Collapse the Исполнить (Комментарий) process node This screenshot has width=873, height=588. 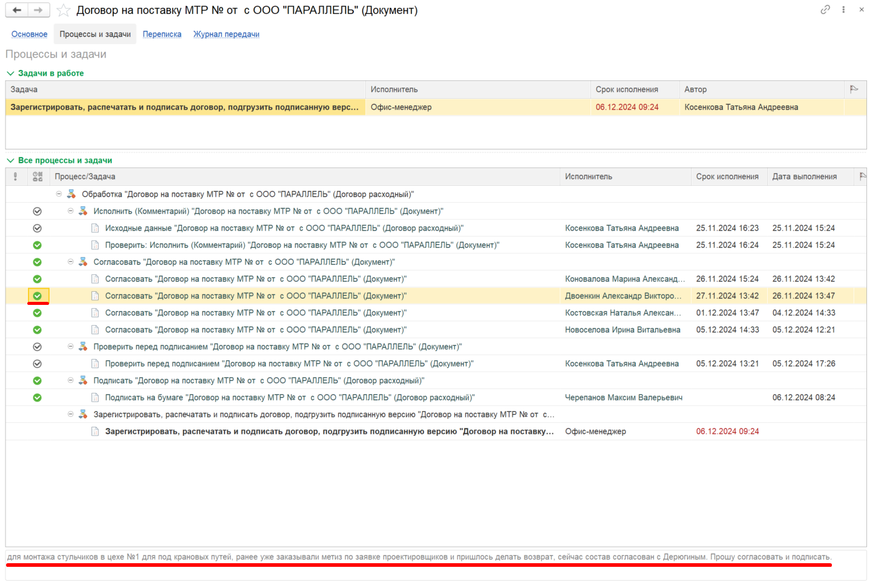tap(70, 211)
